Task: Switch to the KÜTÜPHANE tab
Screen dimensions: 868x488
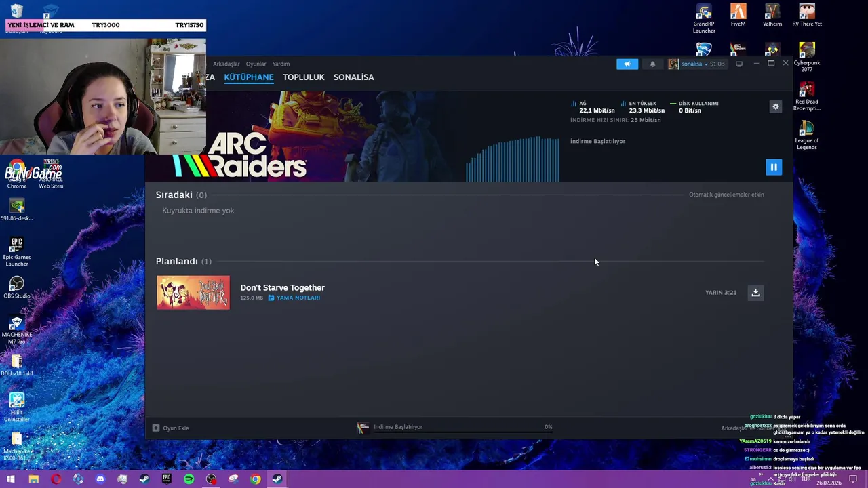Action: (249, 77)
